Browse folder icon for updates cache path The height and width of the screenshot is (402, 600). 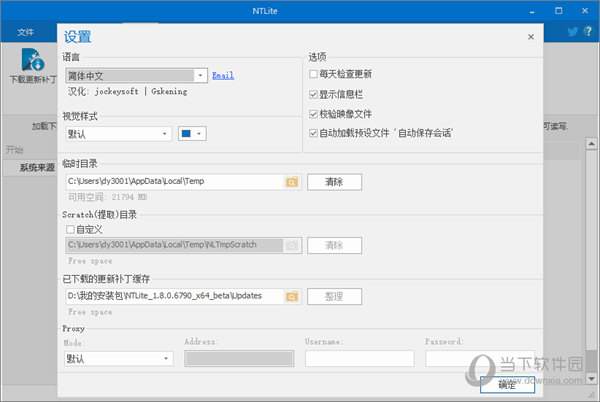pyautogui.click(x=292, y=296)
